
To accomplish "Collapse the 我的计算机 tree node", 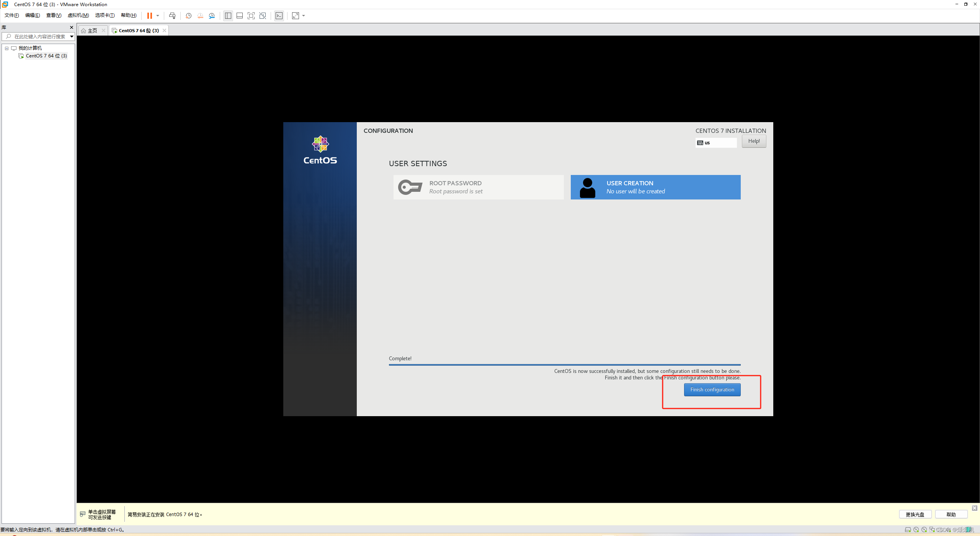I will pyautogui.click(x=7, y=48).
